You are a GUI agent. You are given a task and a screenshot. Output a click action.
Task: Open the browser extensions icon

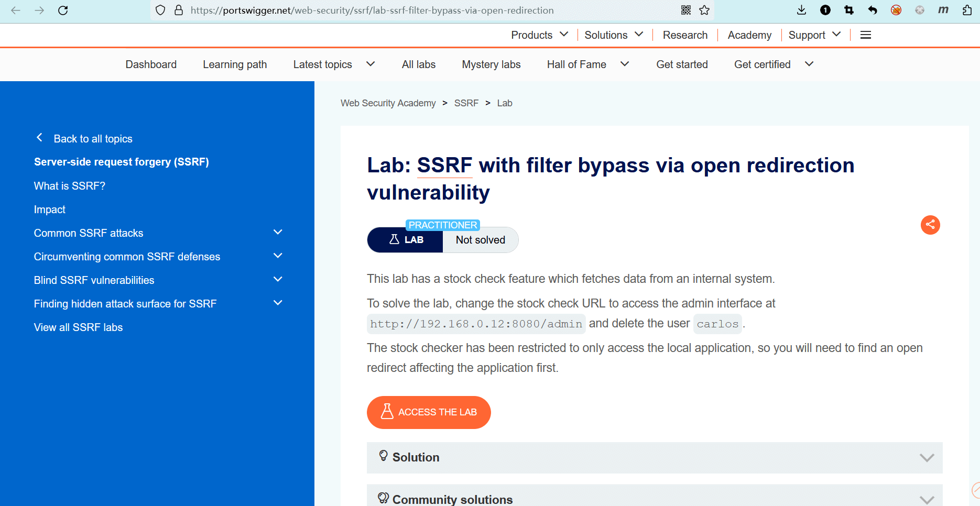967,10
